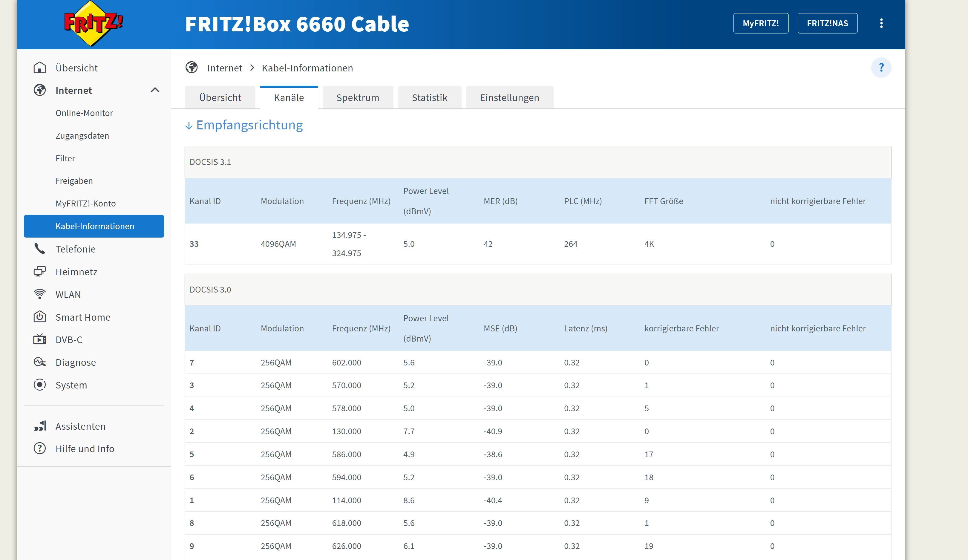Click the FRITZ!NAS button
968x560 pixels.
[x=827, y=23]
